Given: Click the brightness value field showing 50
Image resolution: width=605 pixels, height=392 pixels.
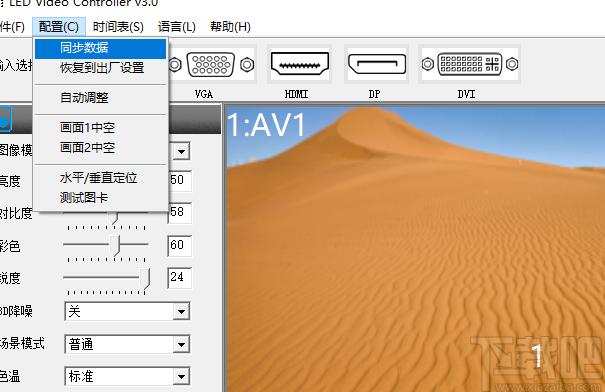Looking at the screenshot, I should click(180, 180).
